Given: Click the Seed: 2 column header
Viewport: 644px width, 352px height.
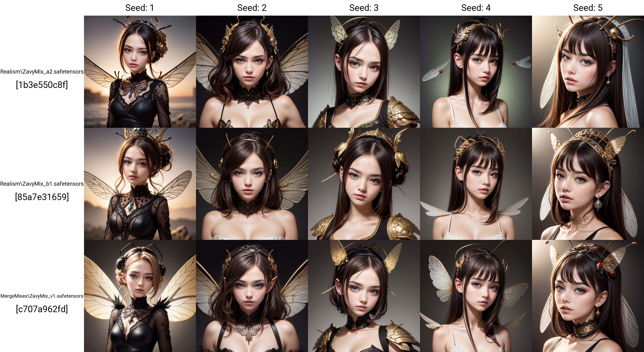Looking at the screenshot, I should tap(252, 8).
